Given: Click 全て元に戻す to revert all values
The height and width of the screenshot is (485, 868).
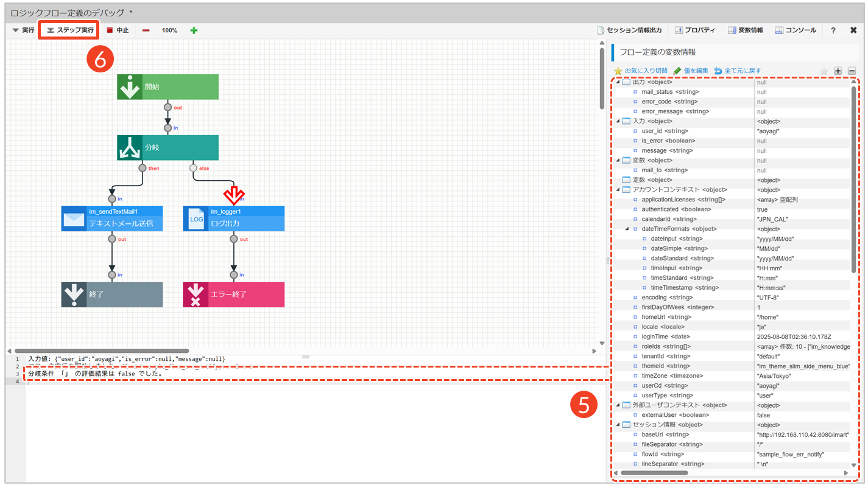Looking at the screenshot, I should (x=737, y=71).
